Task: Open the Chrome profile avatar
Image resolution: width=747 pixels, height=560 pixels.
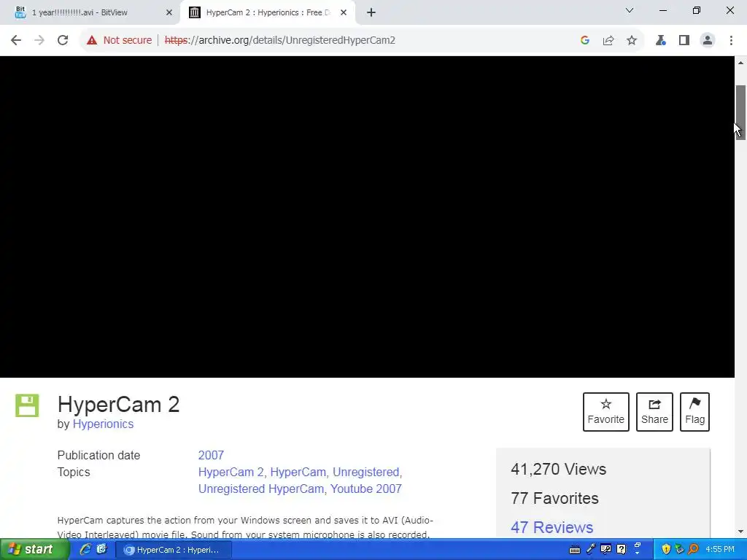Action: point(708,41)
